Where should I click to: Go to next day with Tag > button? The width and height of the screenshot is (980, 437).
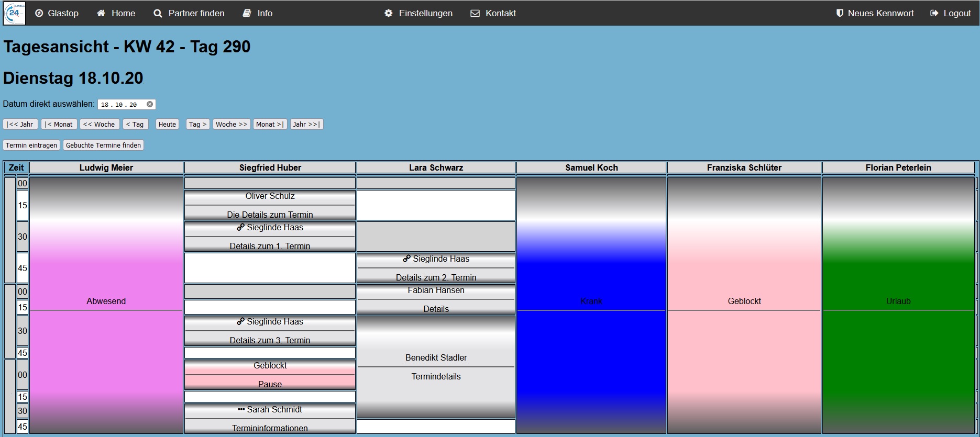click(197, 124)
